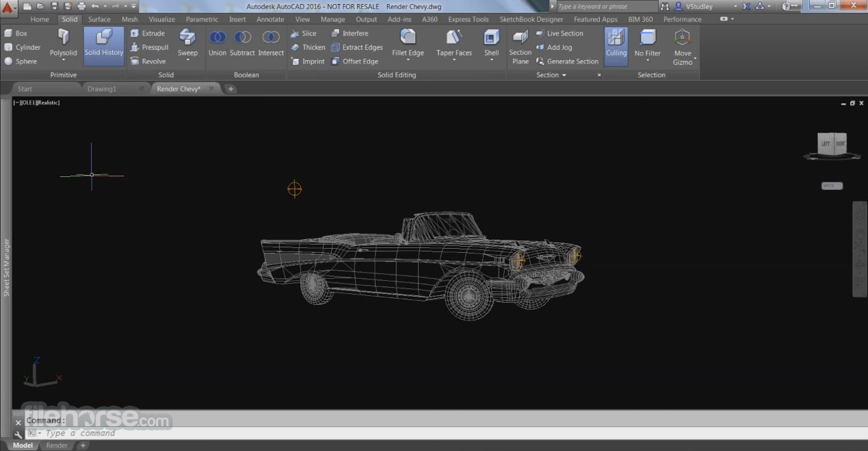The width and height of the screenshot is (868, 451).
Task: Click the Undo arrow
Action: click(96, 6)
